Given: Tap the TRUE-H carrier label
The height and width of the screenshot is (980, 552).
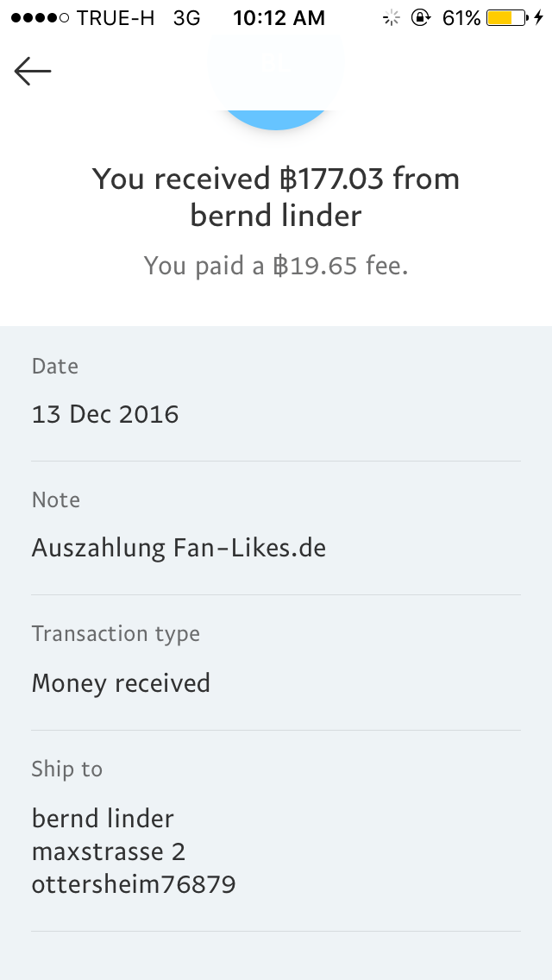Looking at the screenshot, I should point(116,18).
